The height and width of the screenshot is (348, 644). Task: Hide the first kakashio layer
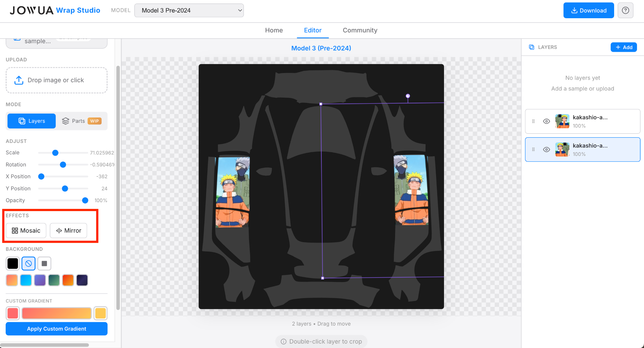coord(547,121)
